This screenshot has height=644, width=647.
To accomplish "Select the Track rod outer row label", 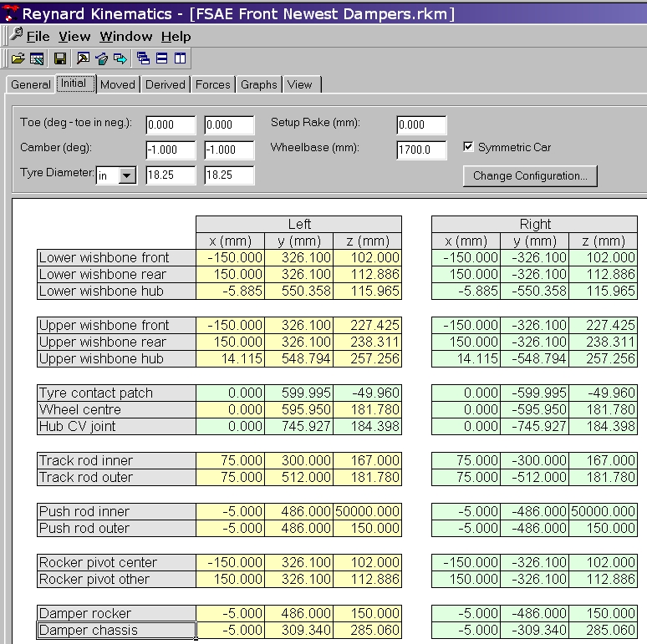I will point(116,478).
